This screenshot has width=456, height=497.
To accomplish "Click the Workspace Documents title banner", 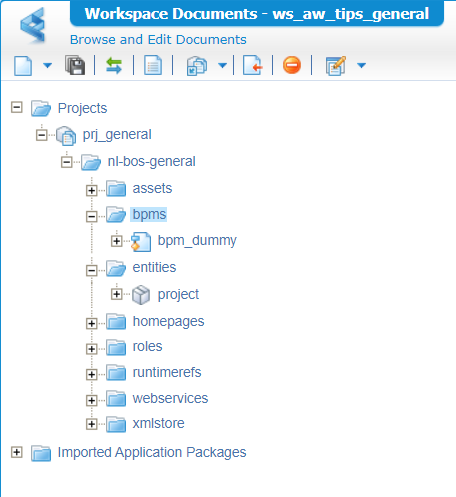I will (257, 14).
